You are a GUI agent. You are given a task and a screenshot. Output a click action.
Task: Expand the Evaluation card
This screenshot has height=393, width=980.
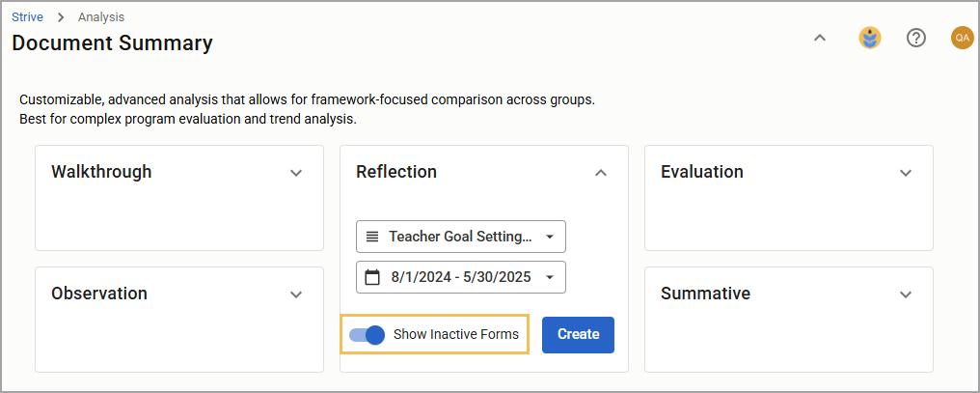pyautogui.click(x=905, y=173)
